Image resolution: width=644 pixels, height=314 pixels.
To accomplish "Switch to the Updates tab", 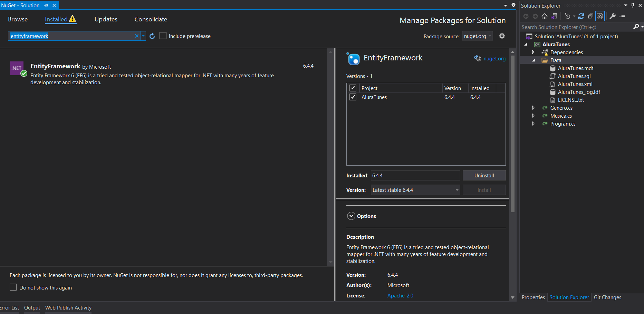I will point(106,19).
